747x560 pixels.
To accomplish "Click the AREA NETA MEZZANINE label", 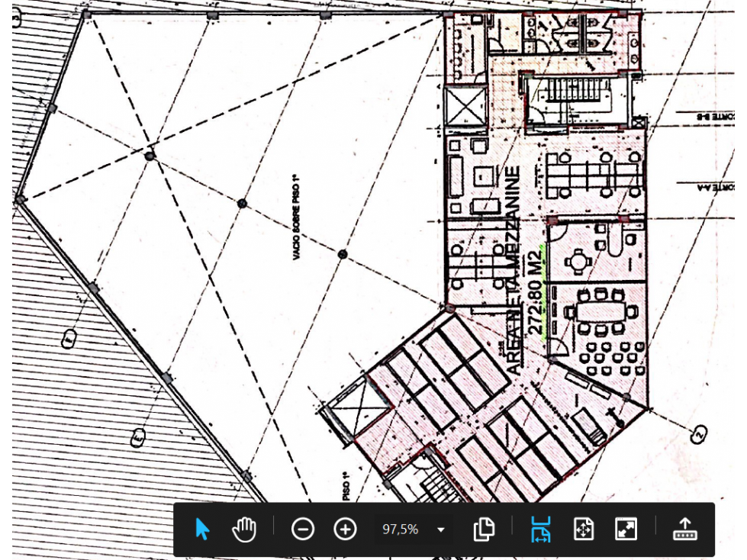I will click(x=513, y=270).
